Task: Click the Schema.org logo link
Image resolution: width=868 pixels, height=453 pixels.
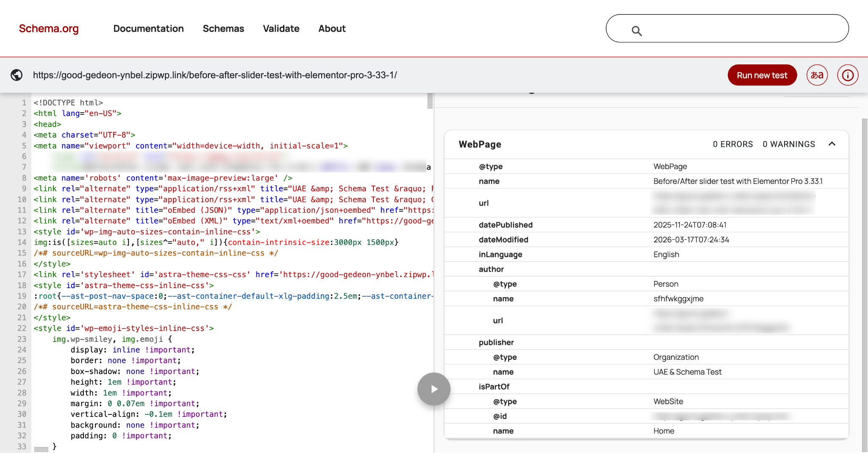Action: 49,28
